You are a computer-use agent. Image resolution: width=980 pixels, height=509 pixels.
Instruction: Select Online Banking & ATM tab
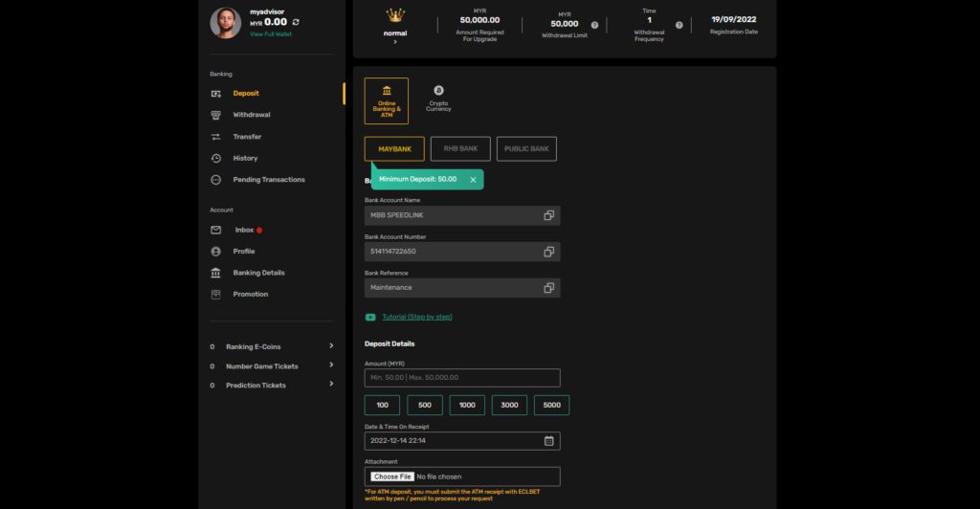pyautogui.click(x=387, y=101)
